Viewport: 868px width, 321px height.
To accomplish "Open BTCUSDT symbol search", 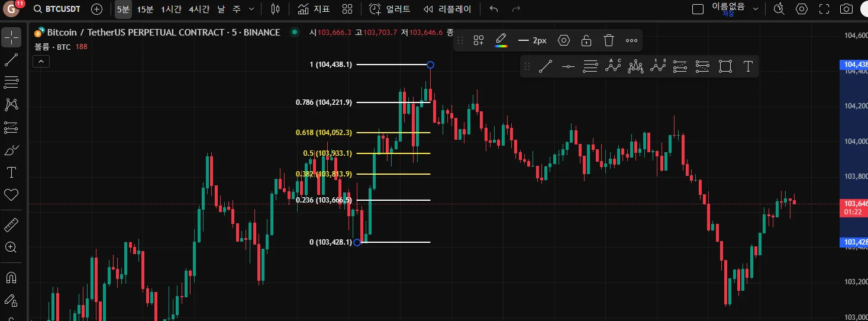I will point(57,9).
